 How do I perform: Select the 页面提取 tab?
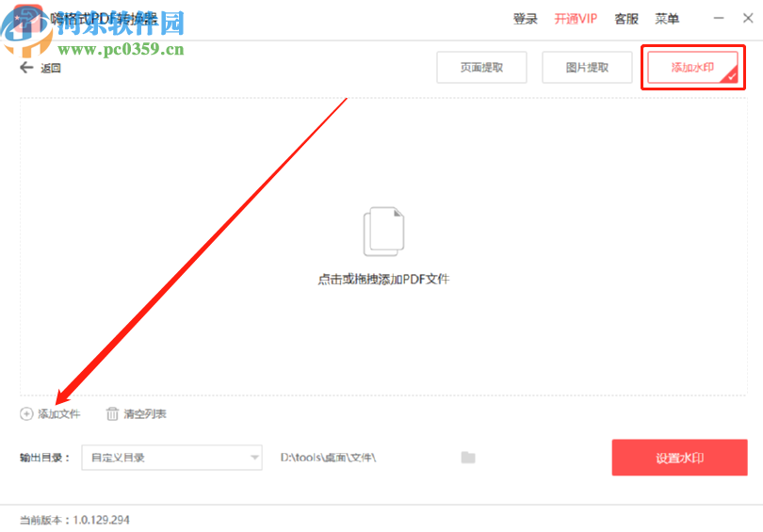coord(481,68)
